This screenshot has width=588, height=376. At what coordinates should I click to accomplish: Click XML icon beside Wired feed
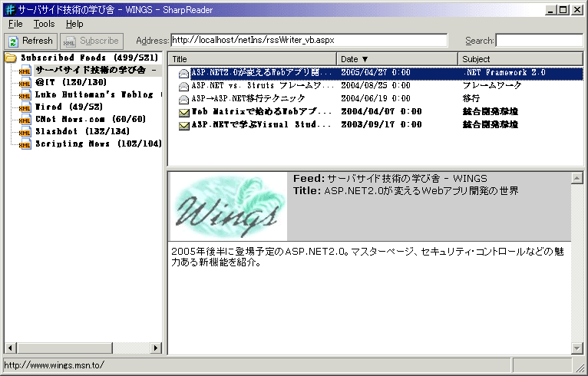point(25,107)
